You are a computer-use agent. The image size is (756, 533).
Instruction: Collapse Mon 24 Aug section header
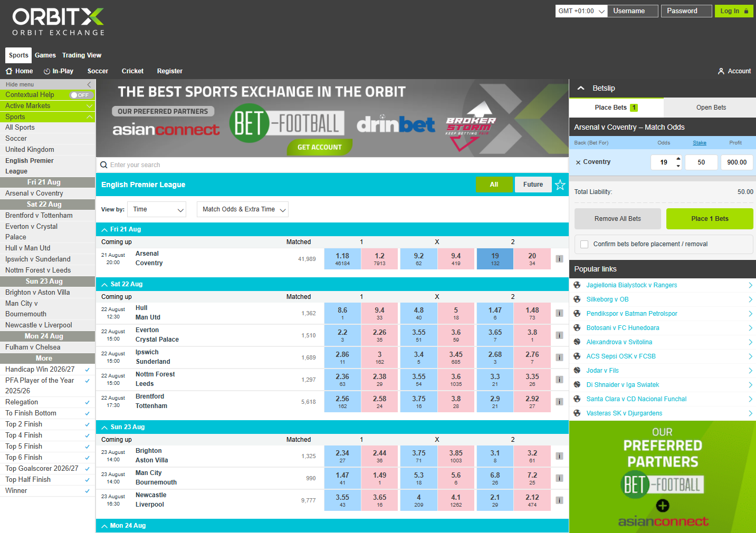pyautogui.click(x=332, y=526)
